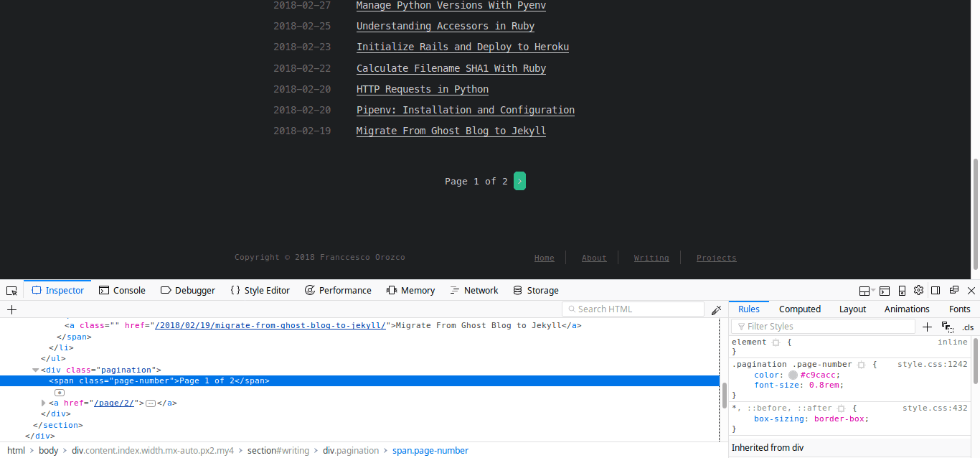Click the split console icon
Viewport: 980px width, 458px height.
click(885, 291)
